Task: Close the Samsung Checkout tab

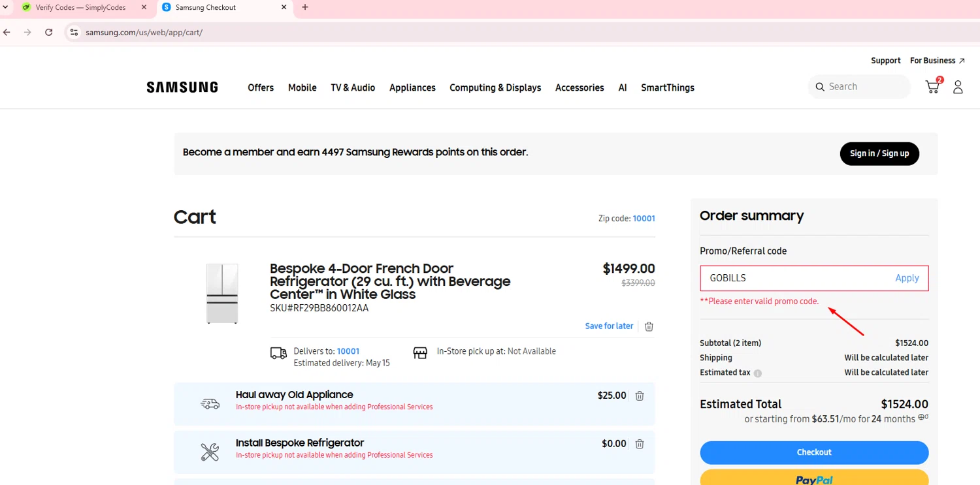Action: pyautogui.click(x=284, y=7)
